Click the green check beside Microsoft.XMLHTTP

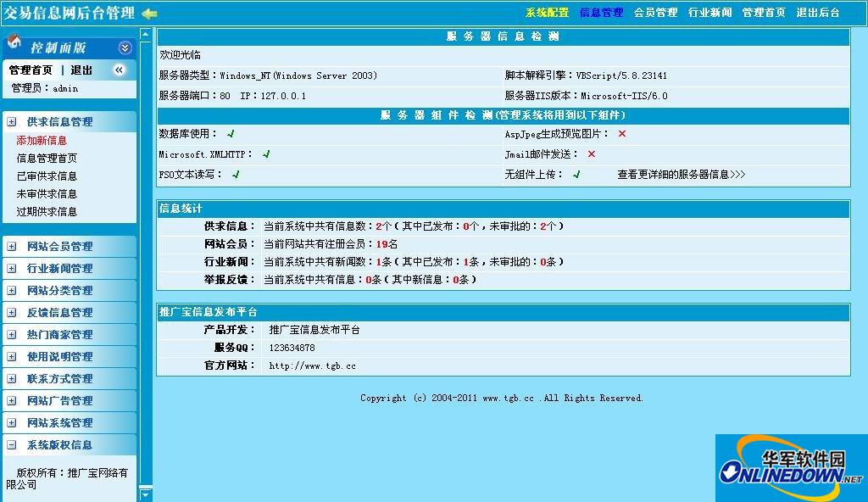[x=267, y=153]
